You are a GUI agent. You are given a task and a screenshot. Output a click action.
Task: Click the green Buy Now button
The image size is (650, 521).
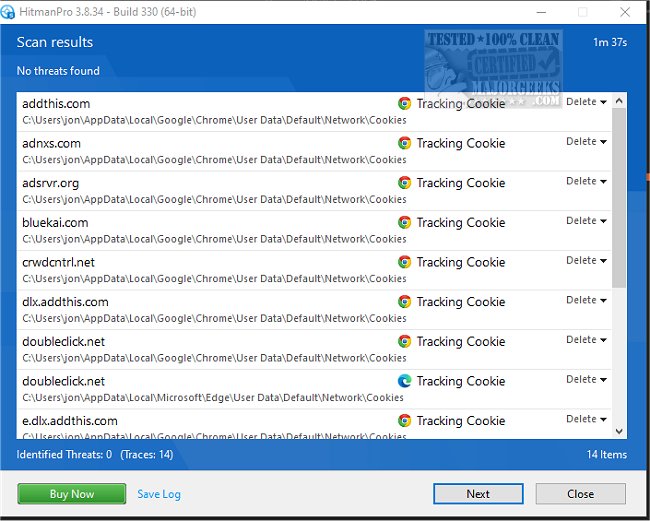tap(72, 494)
